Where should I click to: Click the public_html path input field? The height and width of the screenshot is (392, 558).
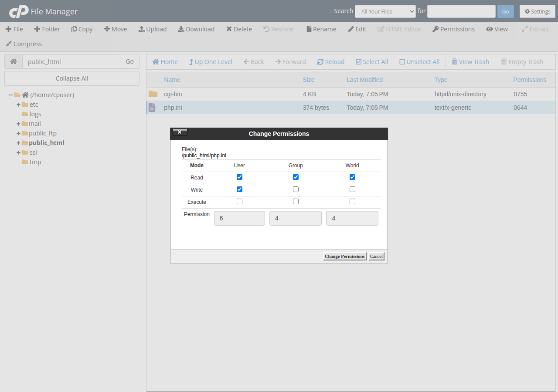(71, 61)
